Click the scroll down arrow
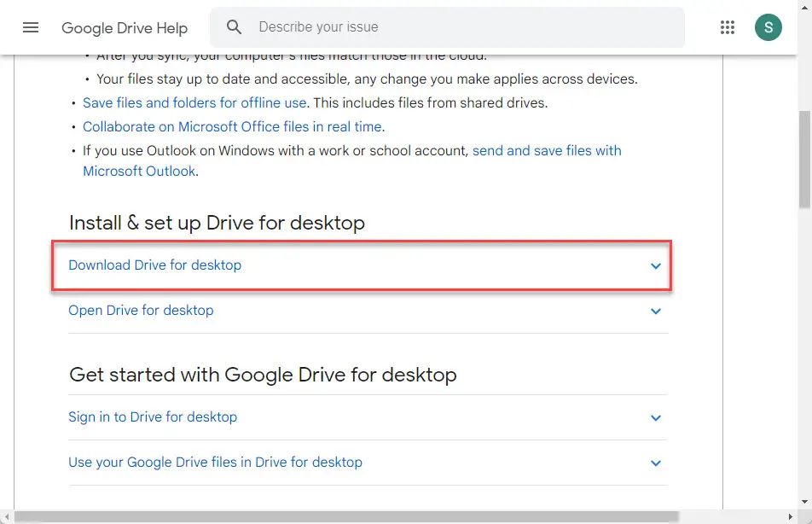 pyautogui.click(x=804, y=502)
